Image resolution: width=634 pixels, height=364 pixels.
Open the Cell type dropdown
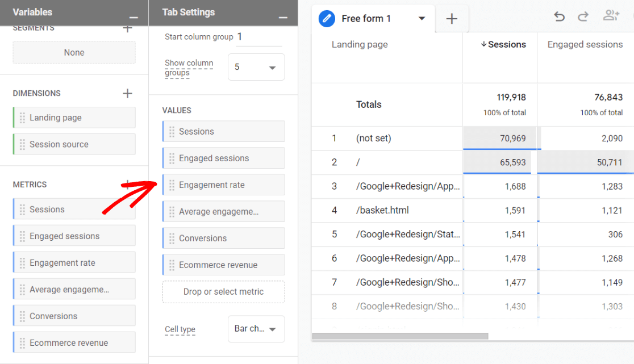click(256, 329)
